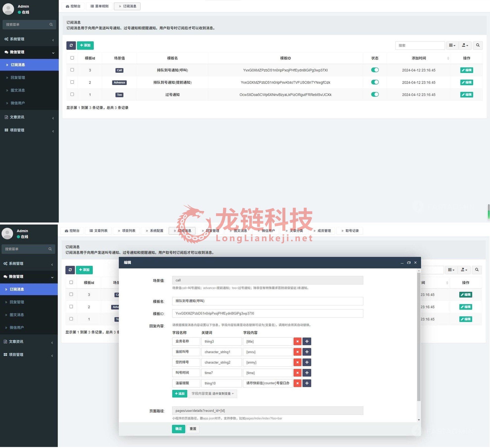Toggle status switch for 排队到号通知(呼叫)
This screenshot has height=448, width=490.
(x=375, y=70)
